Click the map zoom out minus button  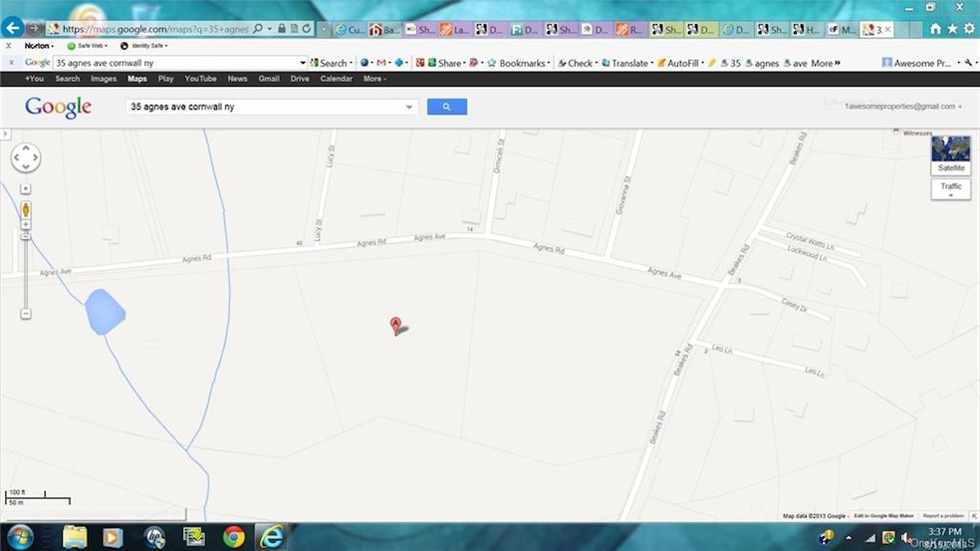26,314
